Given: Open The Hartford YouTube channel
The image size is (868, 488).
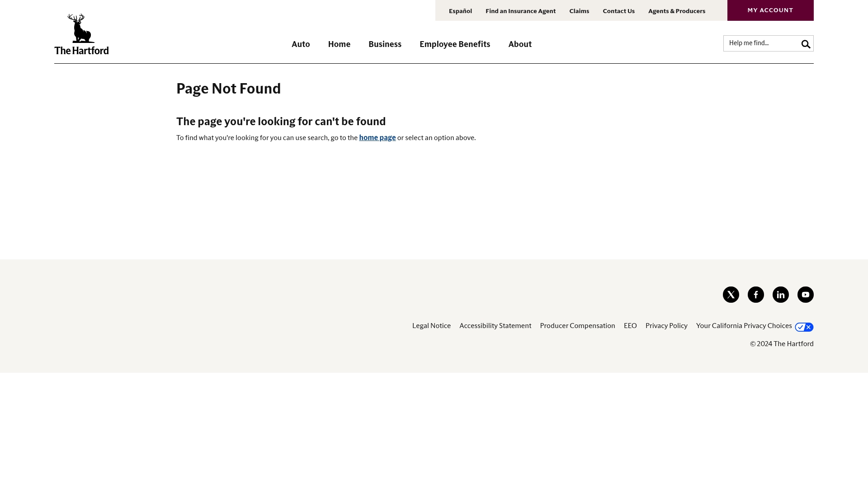Looking at the screenshot, I should pyautogui.click(x=805, y=295).
